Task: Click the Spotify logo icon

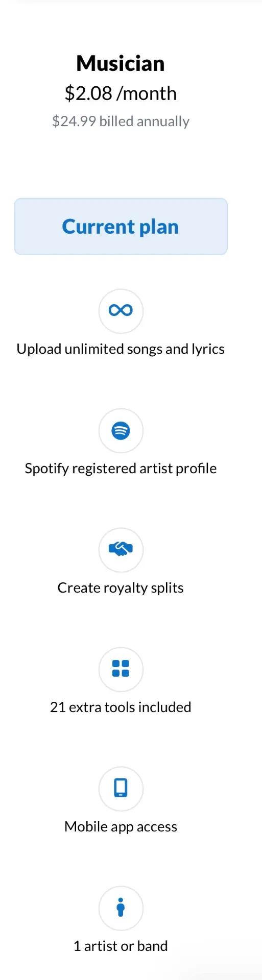Action: [x=121, y=430]
